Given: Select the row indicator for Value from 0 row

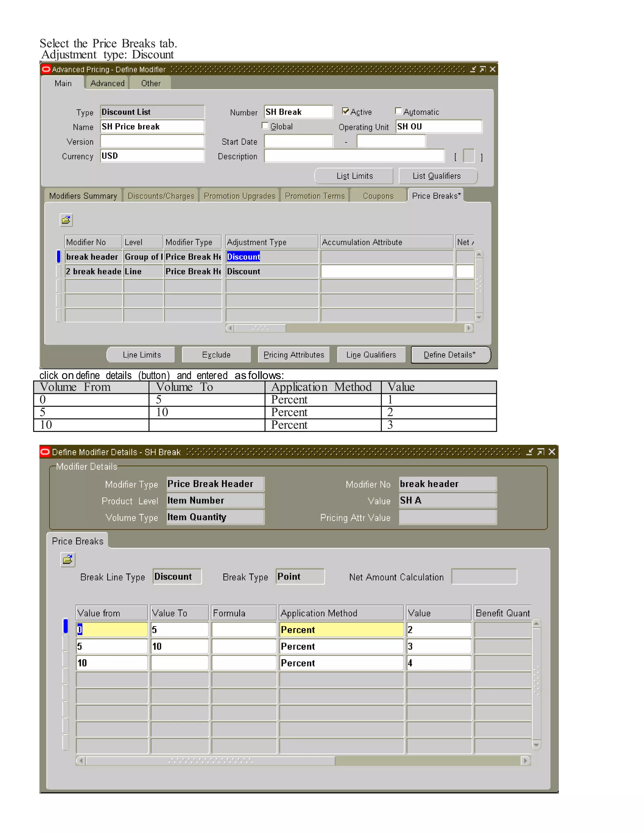Looking at the screenshot, I should click(x=66, y=626).
